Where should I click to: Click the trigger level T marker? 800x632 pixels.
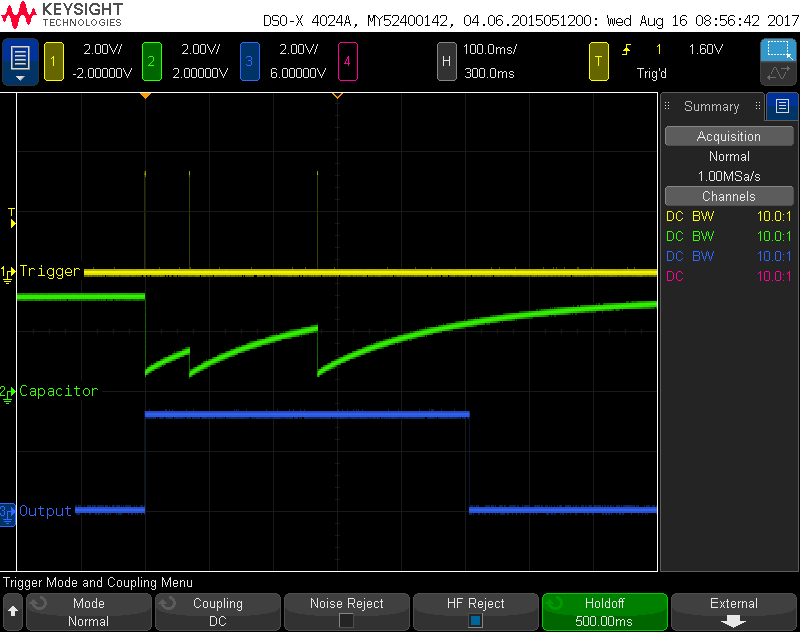click(x=12, y=218)
